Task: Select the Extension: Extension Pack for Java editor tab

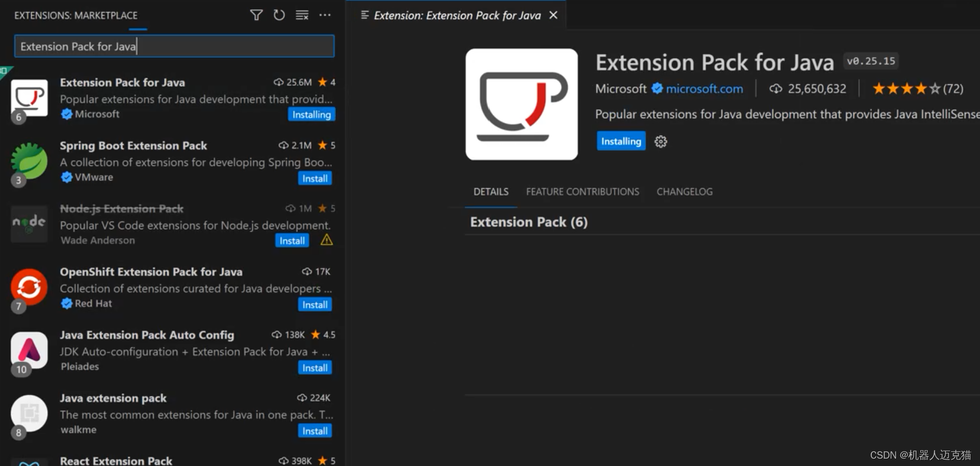Action: pos(457,15)
